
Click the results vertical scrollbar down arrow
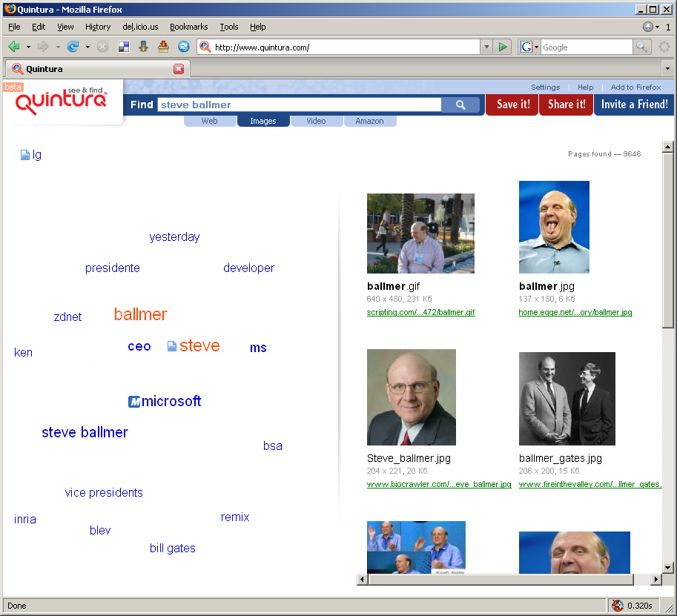click(667, 568)
